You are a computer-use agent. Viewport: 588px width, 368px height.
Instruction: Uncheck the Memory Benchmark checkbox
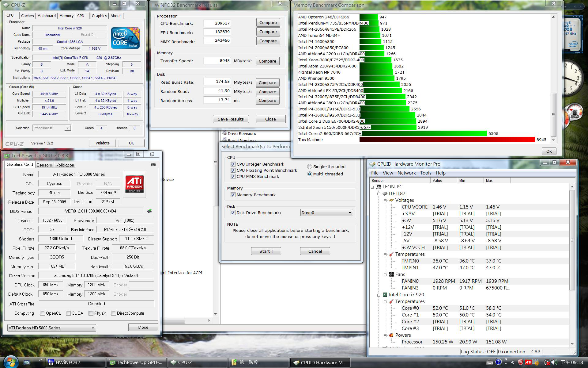click(x=233, y=195)
